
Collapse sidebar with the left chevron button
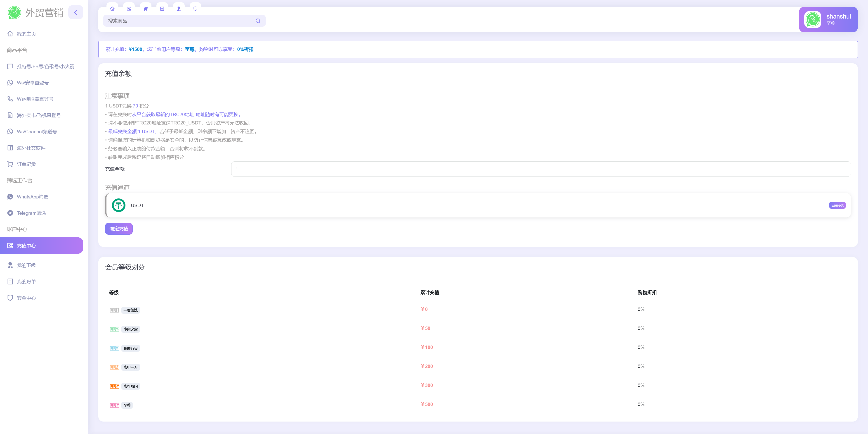76,13
